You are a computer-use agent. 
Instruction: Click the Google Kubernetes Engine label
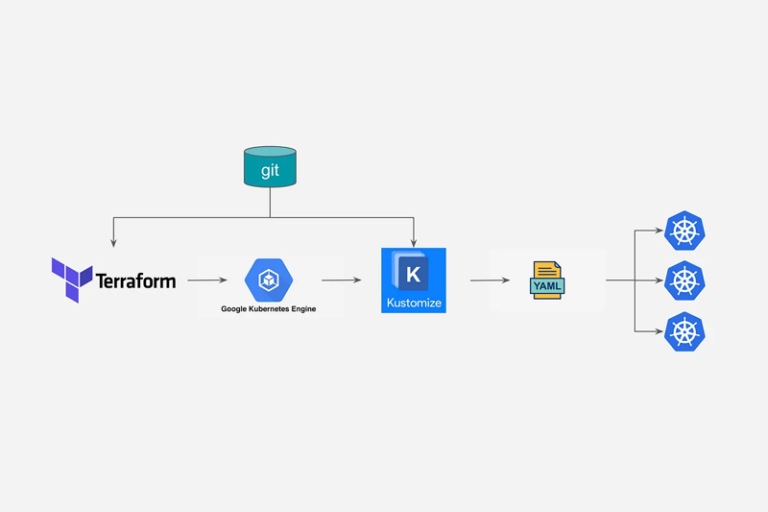point(268,309)
